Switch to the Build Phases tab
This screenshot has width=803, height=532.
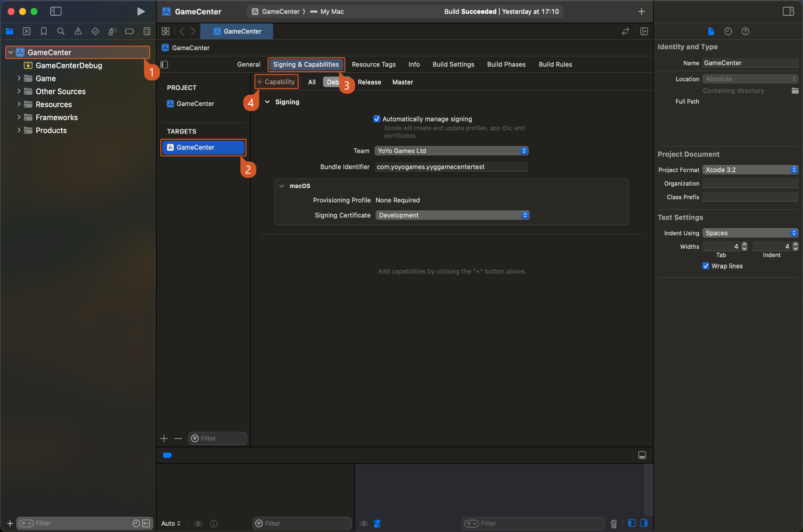tap(506, 65)
